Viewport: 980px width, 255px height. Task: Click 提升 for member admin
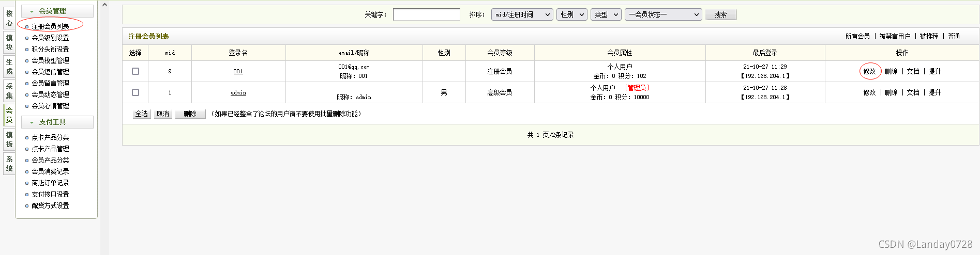934,92
